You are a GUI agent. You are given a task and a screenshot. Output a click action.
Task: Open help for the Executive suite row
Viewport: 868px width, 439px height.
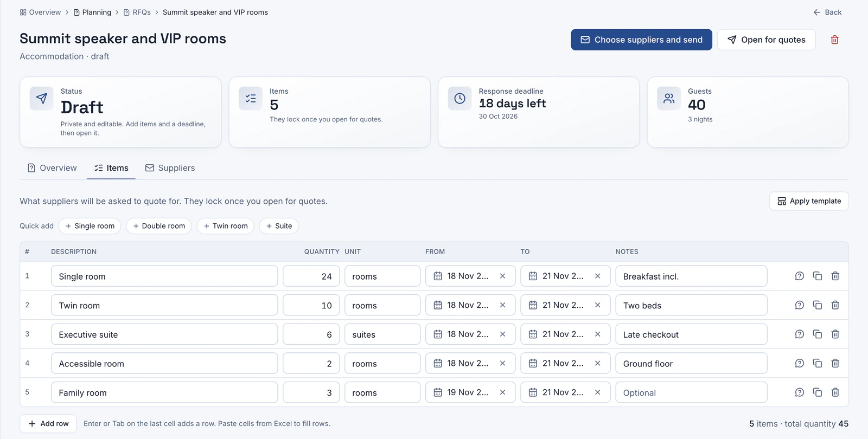(x=799, y=334)
